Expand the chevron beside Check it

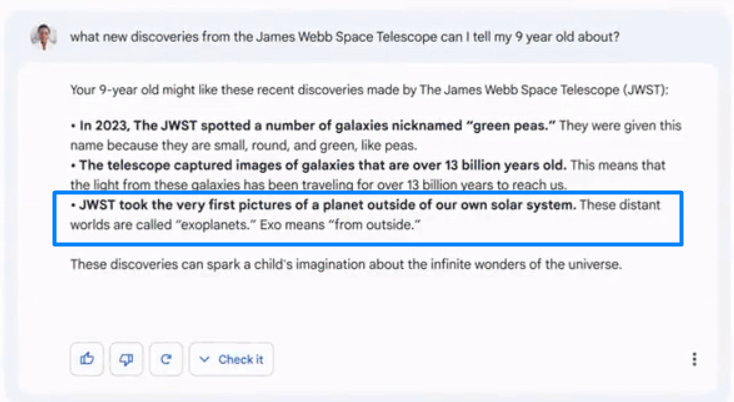point(205,360)
